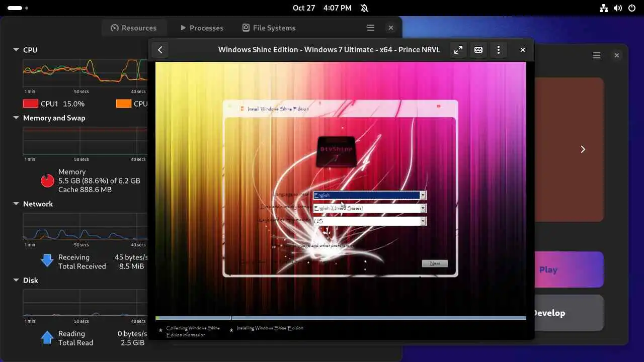Click the installer progress bar

pos(341,318)
